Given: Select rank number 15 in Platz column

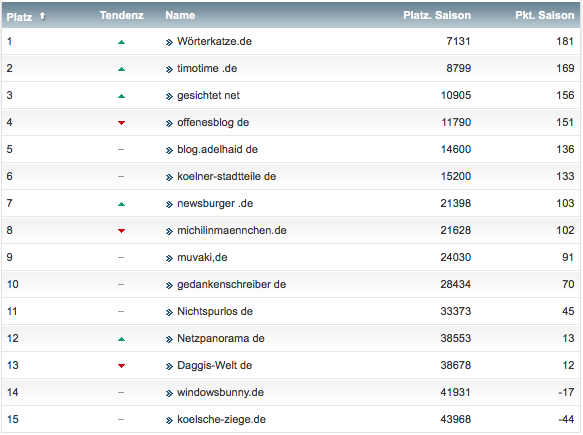Looking at the screenshot, I should (x=13, y=419).
